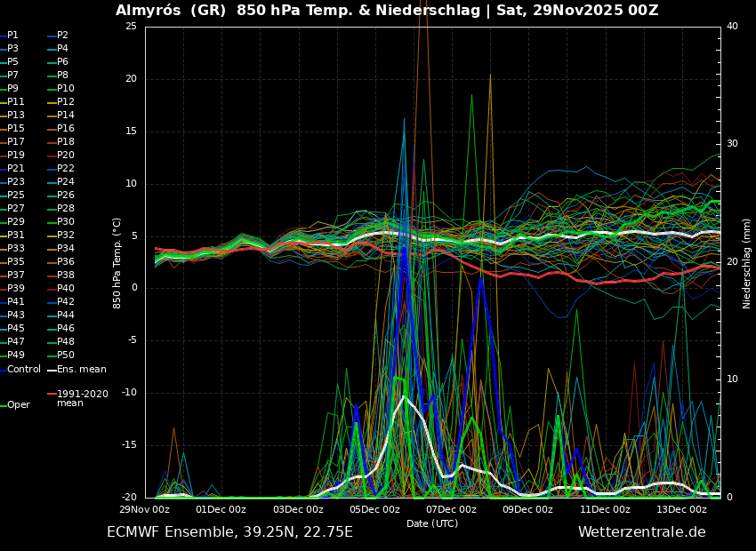Click the 850 hPa Temp. (°C) axis title

(x=117, y=263)
